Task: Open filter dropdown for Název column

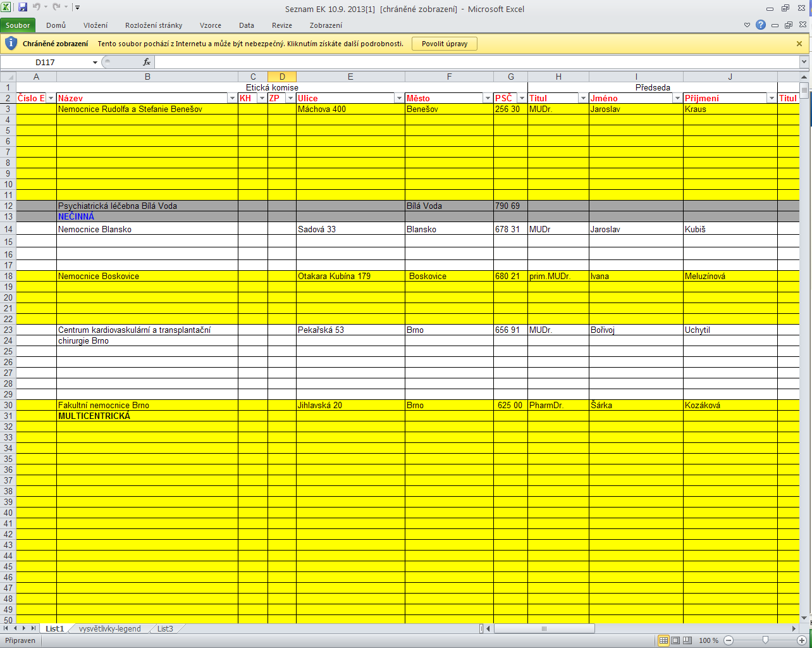Action: click(x=232, y=98)
